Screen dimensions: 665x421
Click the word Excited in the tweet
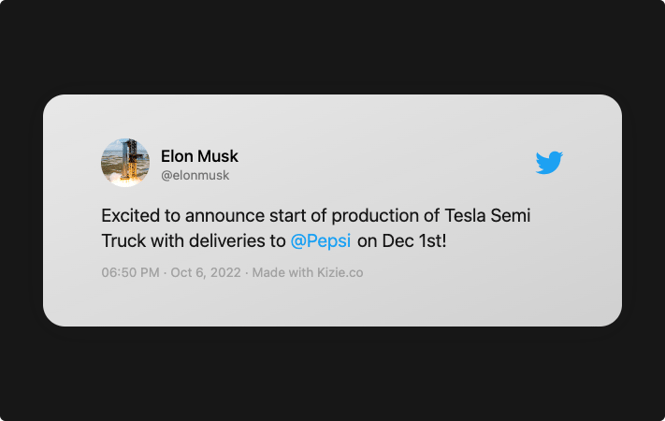tap(131, 215)
